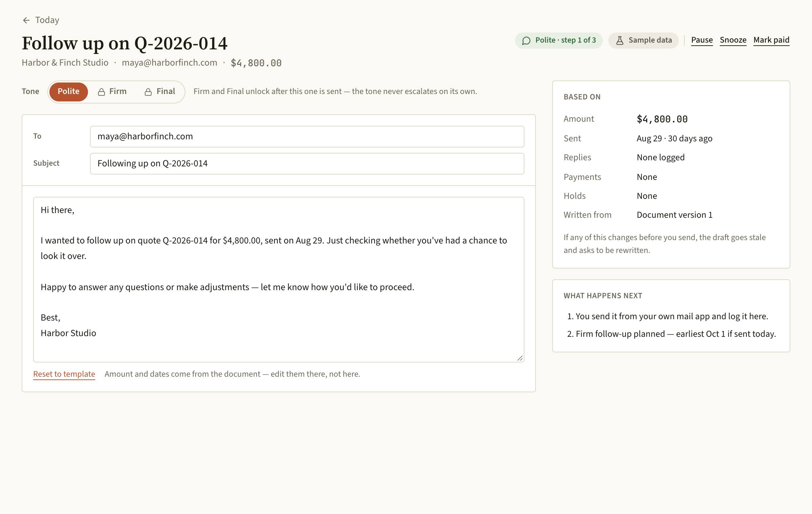
Task: Click into the email body text area
Action: click(278, 280)
